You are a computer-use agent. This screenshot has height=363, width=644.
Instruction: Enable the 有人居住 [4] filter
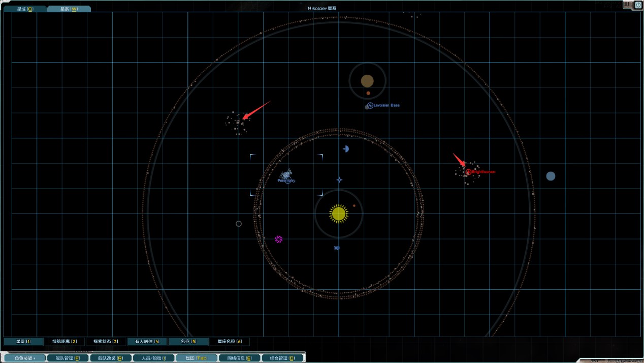pos(147,341)
